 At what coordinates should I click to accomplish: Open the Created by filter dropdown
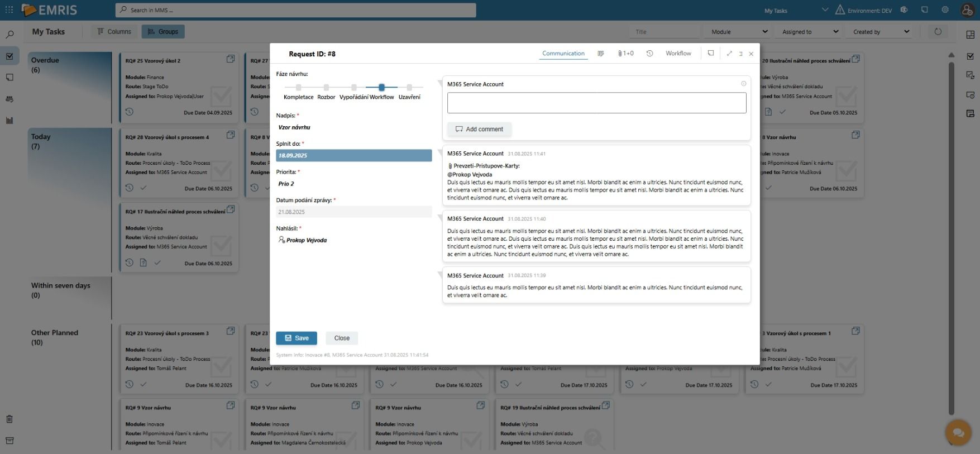point(881,32)
